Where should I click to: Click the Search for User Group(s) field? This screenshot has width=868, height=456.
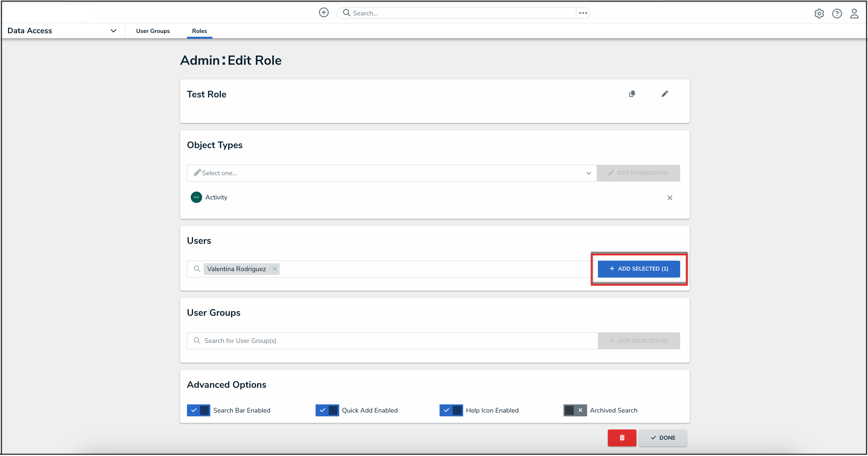click(x=393, y=341)
